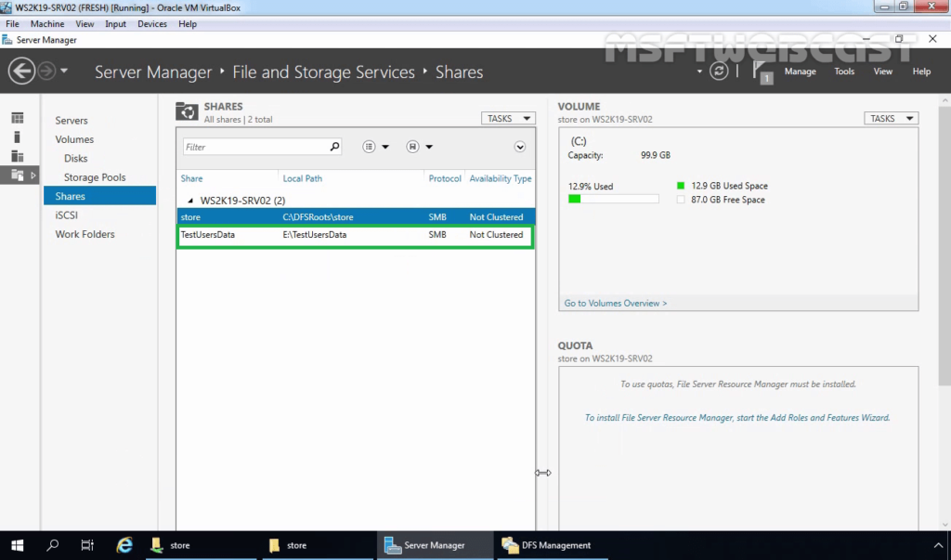Click File and Storage Services breadcrumb

click(324, 72)
